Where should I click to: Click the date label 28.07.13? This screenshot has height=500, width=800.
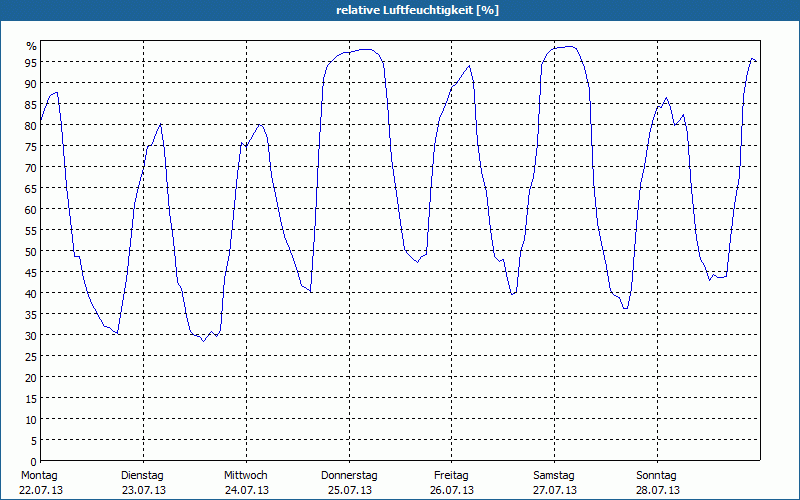click(657, 490)
